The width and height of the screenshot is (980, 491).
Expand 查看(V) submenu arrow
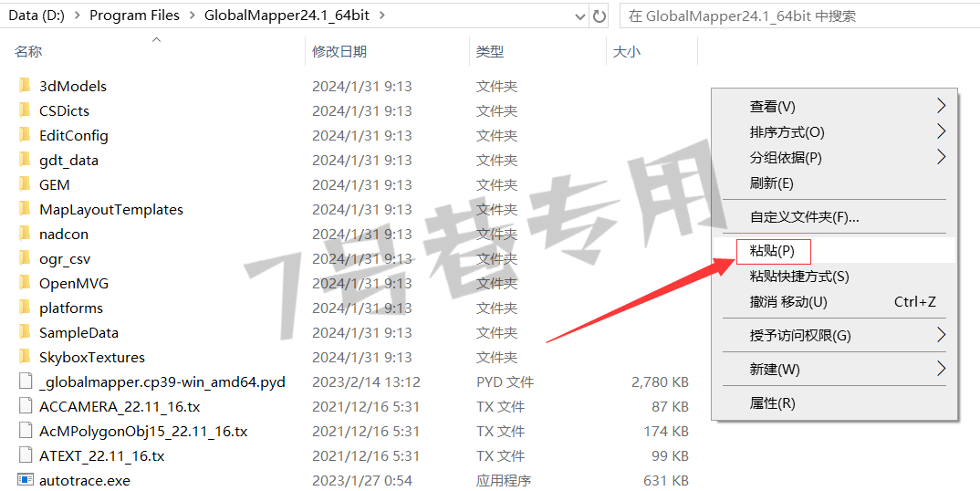tap(942, 107)
